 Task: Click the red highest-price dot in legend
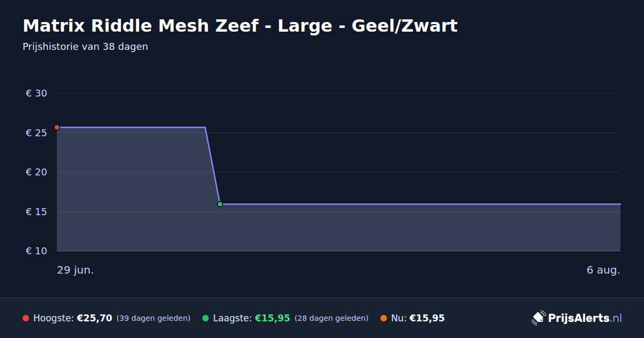[x=26, y=318]
